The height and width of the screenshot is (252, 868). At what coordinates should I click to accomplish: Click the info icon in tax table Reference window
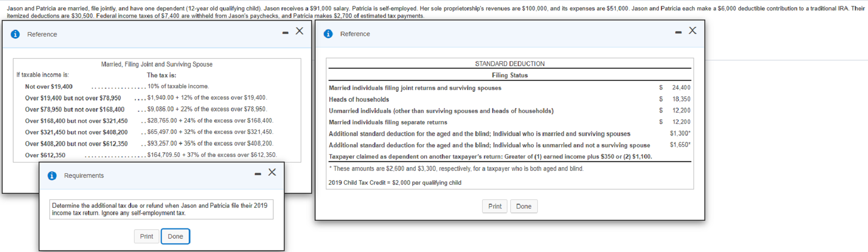15,34
